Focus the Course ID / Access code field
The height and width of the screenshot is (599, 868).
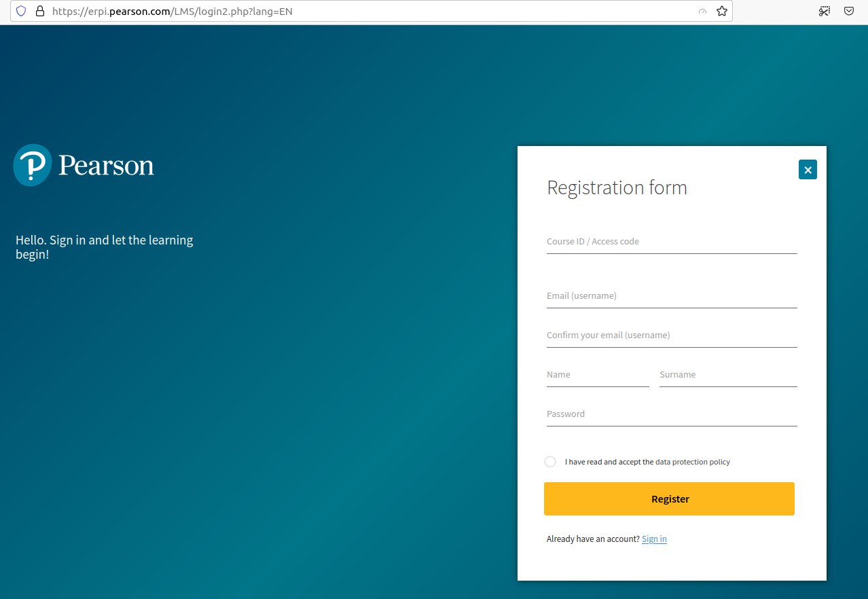[671, 244]
